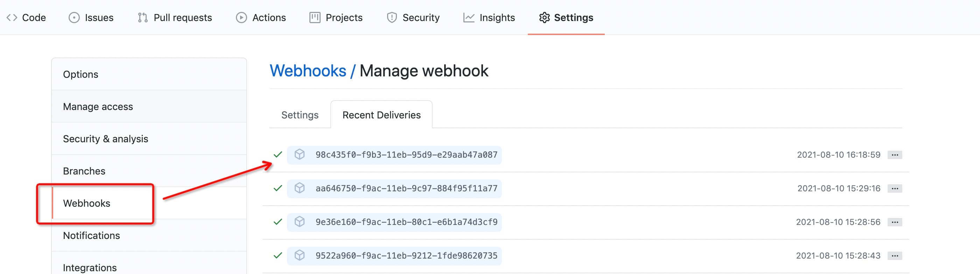
Task: Select the repository Settings tab
Action: (566, 18)
